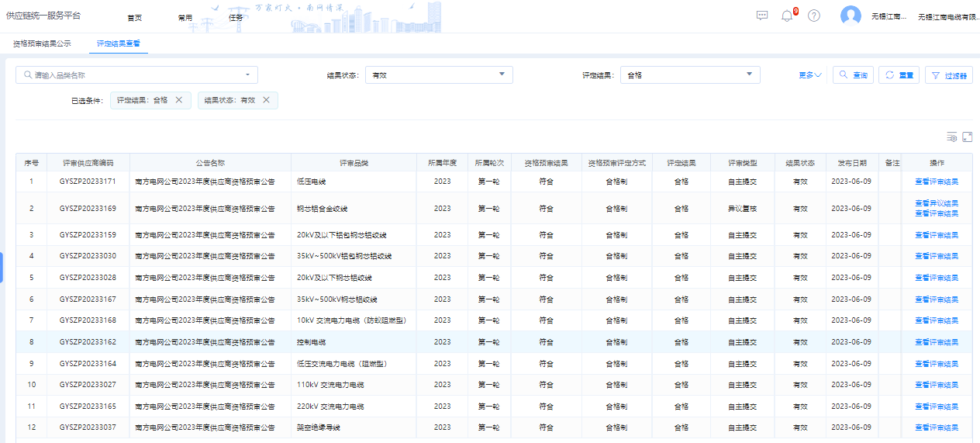The height and width of the screenshot is (443, 980).
Task: Click the help question mark icon
Action: tap(813, 16)
